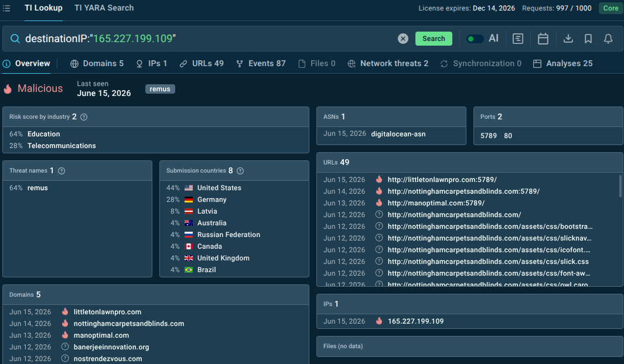Image resolution: width=624 pixels, height=364 pixels.
Task: Open URL ending in assets/css/slick.css
Action: click(x=488, y=262)
